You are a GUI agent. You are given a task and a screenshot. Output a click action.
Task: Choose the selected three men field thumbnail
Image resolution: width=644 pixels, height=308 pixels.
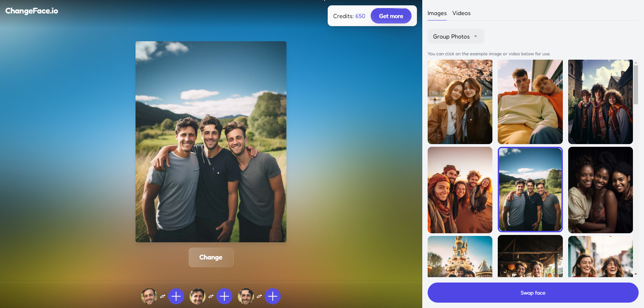tap(530, 189)
